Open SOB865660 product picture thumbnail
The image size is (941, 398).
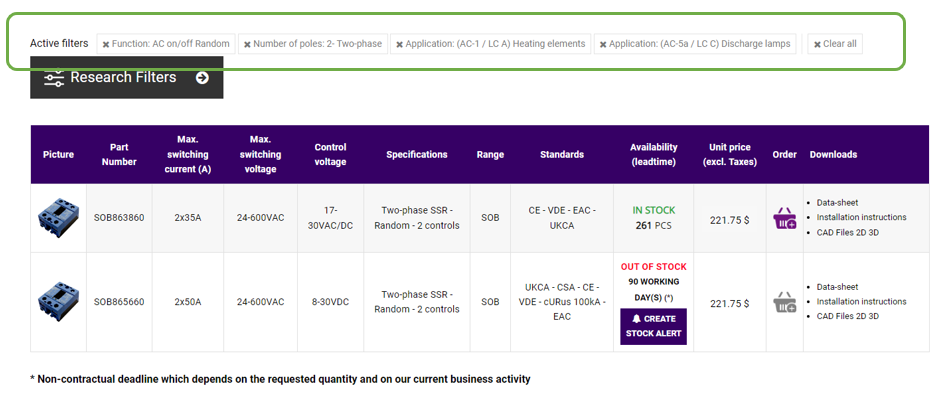pos(58,301)
